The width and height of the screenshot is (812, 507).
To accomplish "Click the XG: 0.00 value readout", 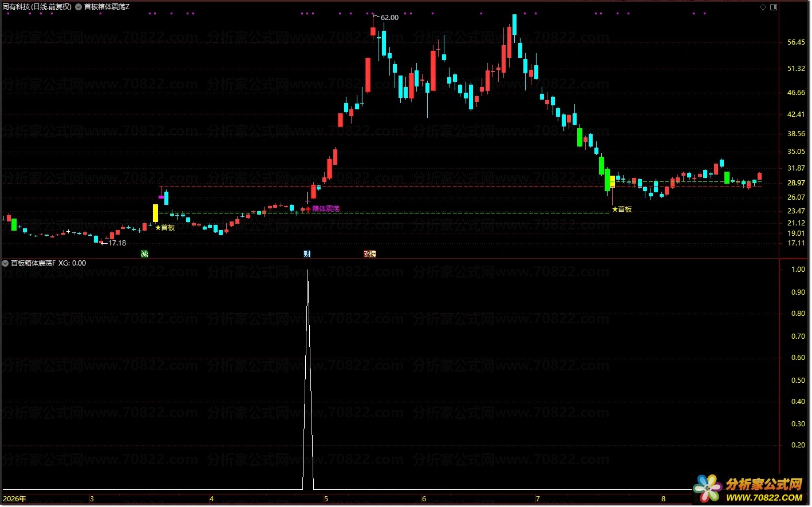I will click(72, 263).
